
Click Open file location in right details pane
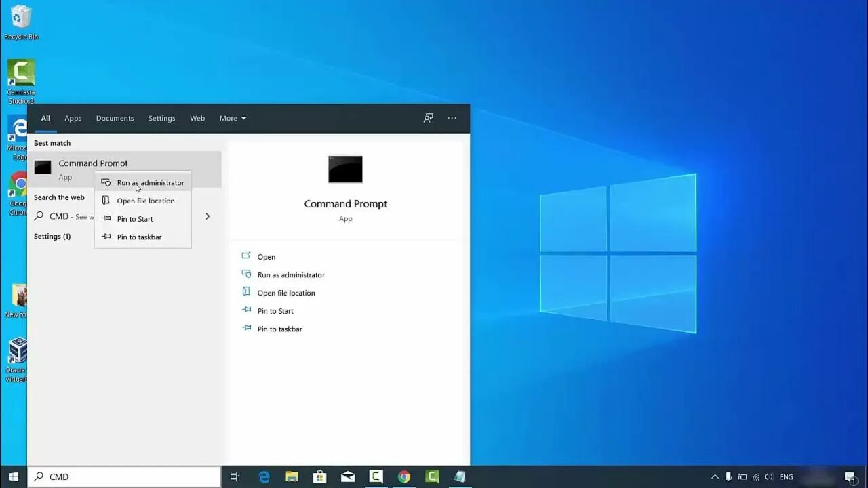[286, 293]
